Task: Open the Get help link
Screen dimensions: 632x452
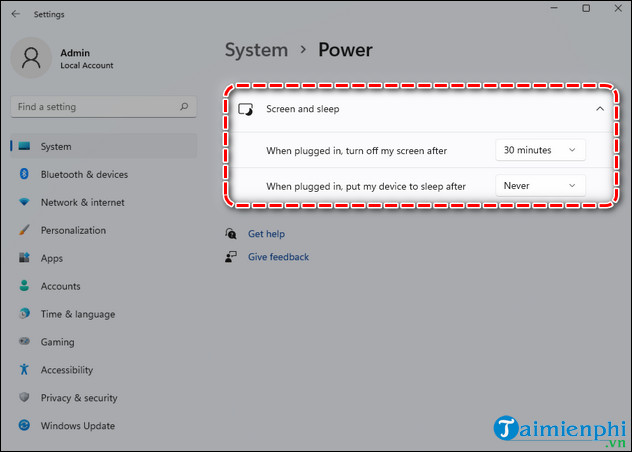Action: coord(266,234)
